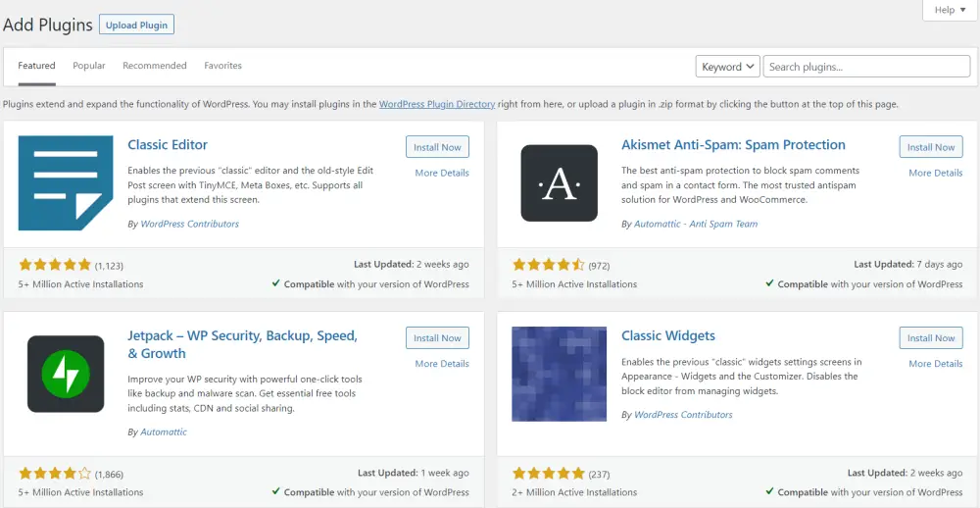Click Akismet star rating
The height and width of the screenshot is (508, 980).
pyautogui.click(x=548, y=265)
